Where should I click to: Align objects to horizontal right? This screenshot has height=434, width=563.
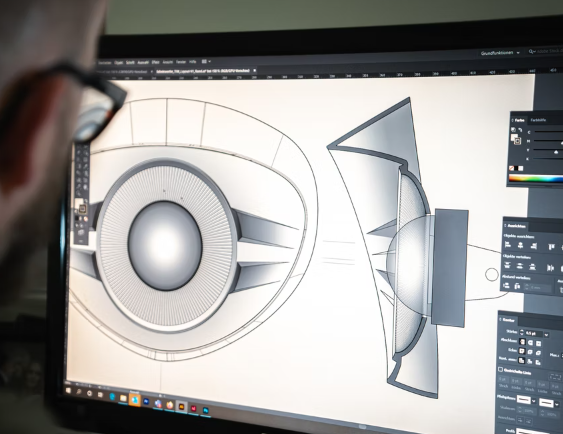(533, 246)
